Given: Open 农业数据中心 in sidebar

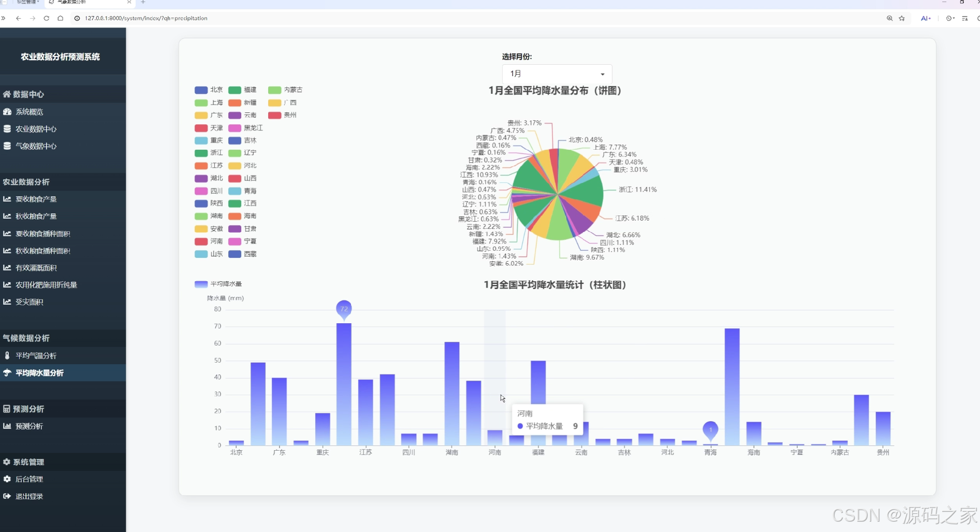Looking at the screenshot, I should coord(36,129).
